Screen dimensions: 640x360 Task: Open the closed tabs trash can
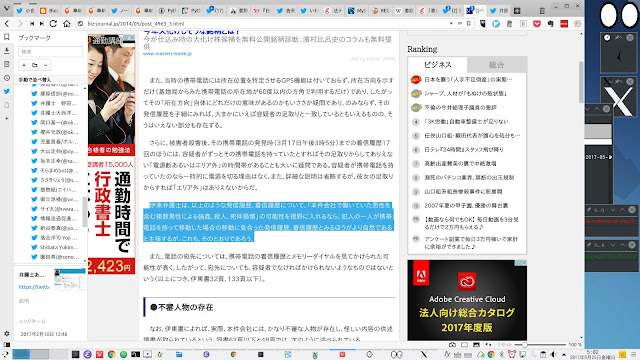pyautogui.click(x=542, y=11)
